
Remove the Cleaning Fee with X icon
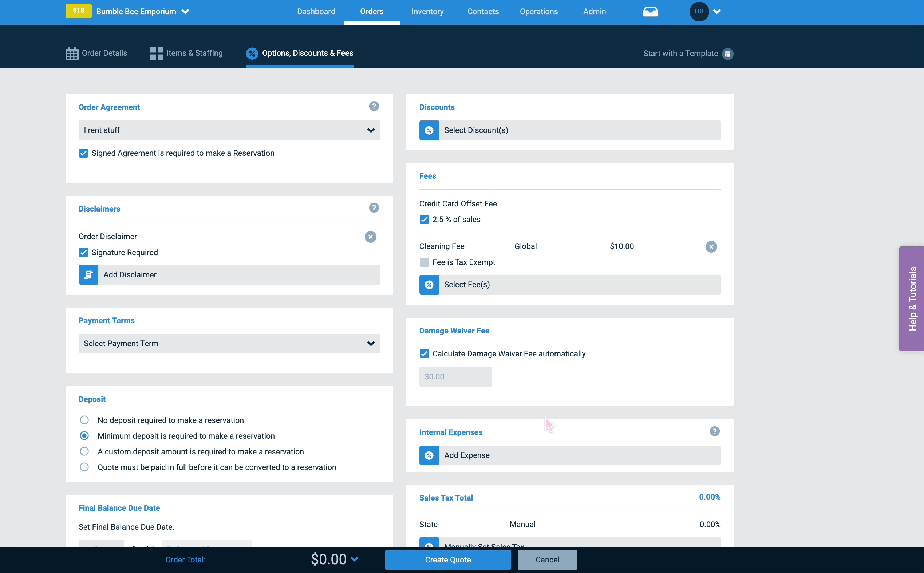click(x=711, y=247)
